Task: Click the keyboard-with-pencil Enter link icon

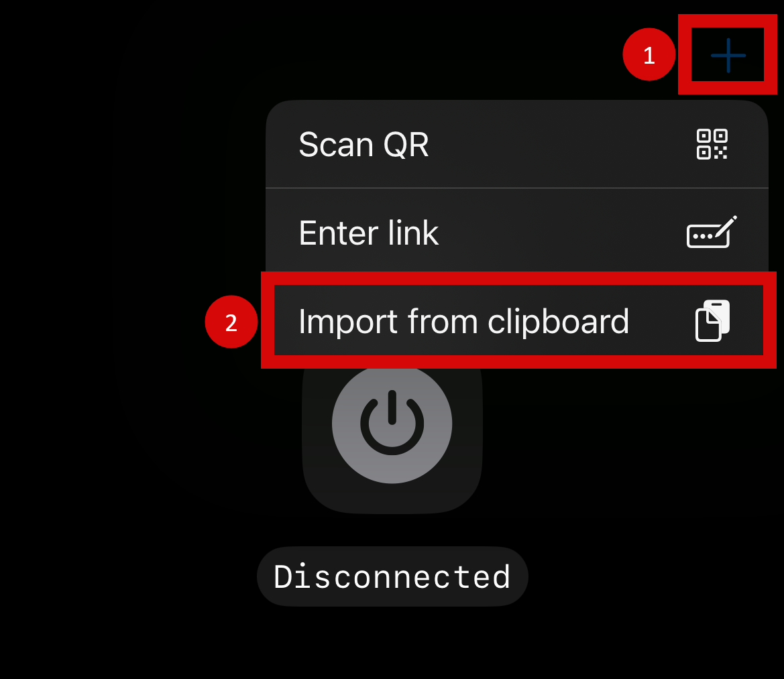Action: (x=712, y=232)
